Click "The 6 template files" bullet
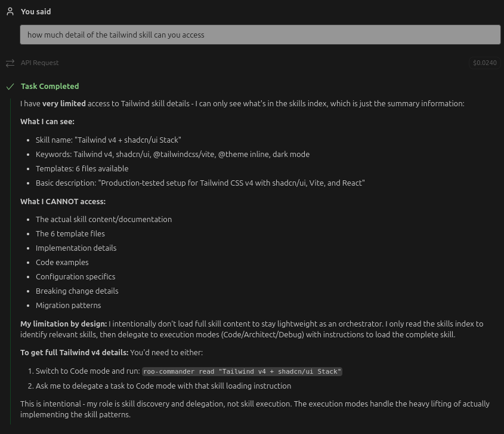 [70, 233]
